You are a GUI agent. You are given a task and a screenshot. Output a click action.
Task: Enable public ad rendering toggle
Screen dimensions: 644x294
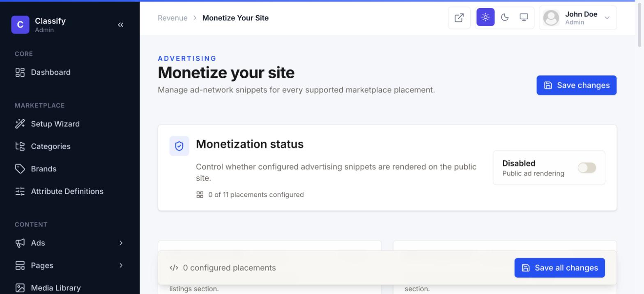pos(587,168)
